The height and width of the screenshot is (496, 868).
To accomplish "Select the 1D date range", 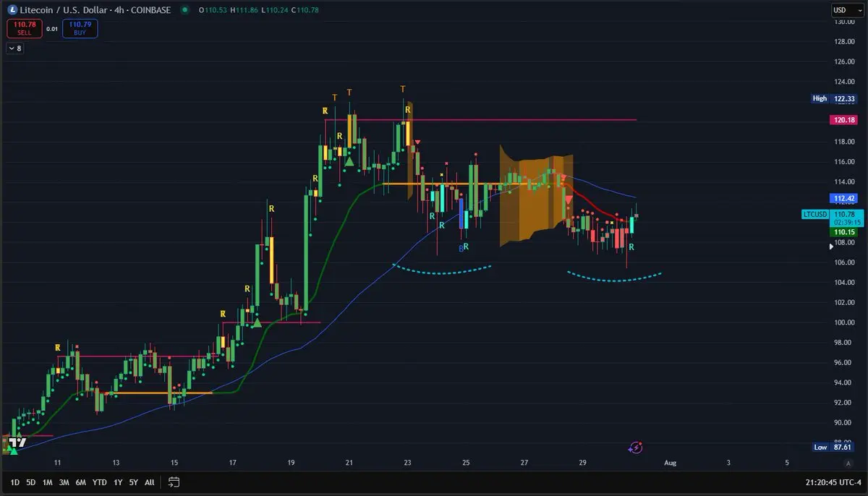I will (x=14, y=482).
